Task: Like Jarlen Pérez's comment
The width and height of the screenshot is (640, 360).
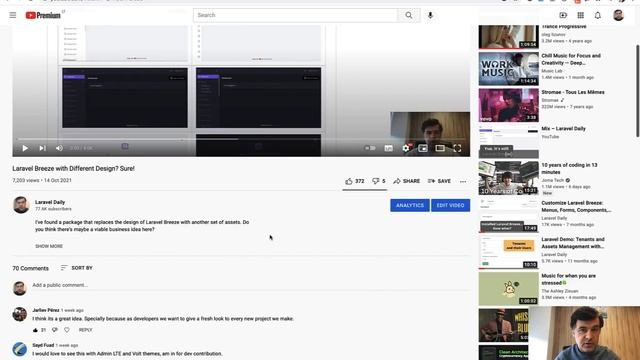Action: (x=36, y=330)
